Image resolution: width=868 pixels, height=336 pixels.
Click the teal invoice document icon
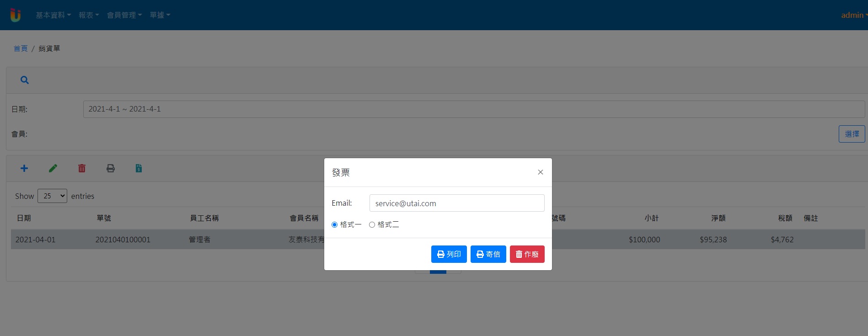[x=139, y=168]
